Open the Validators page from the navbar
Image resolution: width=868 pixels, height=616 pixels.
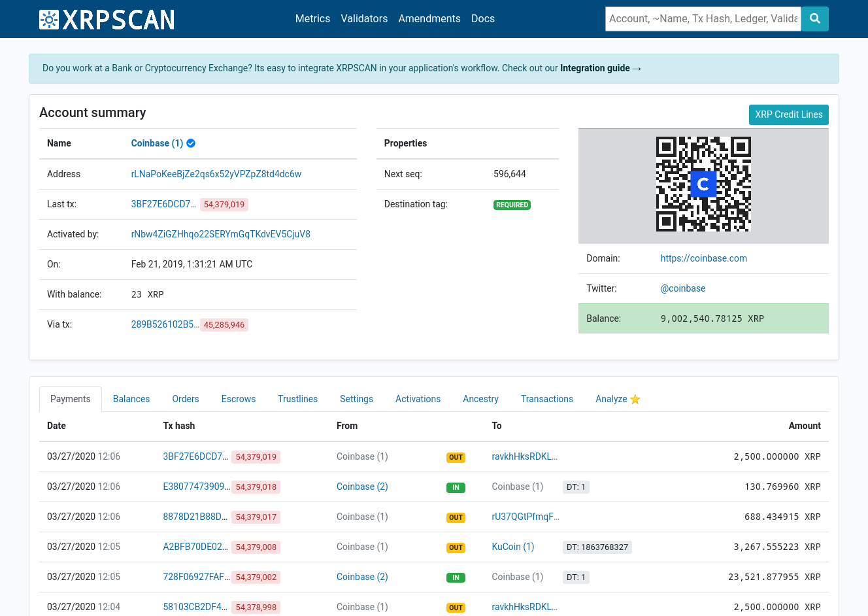(x=364, y=18)
